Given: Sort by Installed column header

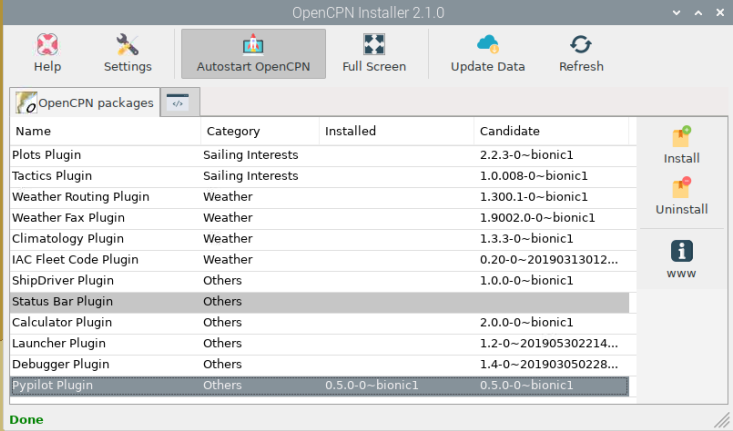Looking at the screenshot, I should (396, 131).
